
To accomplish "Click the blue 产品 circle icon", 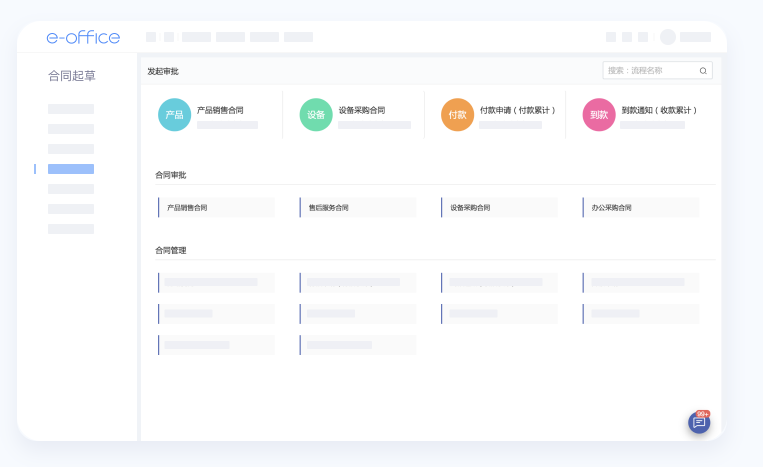I will coord(174,115).
